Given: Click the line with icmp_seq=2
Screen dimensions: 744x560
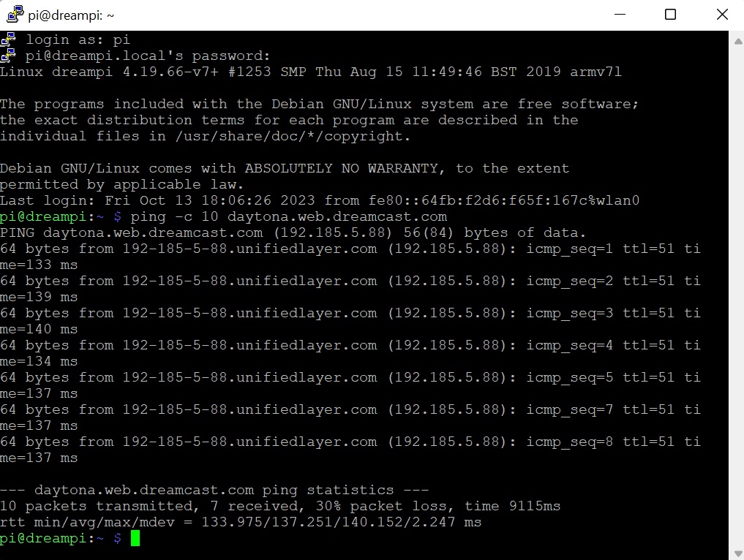Looking at the screenshot, I should coord(350,281).
